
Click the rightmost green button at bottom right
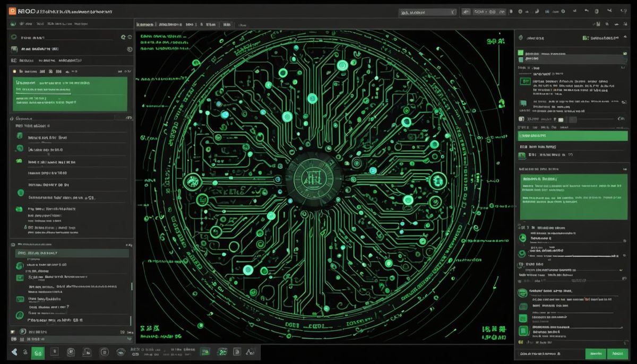pyautogui.click(x=617, y=353)
